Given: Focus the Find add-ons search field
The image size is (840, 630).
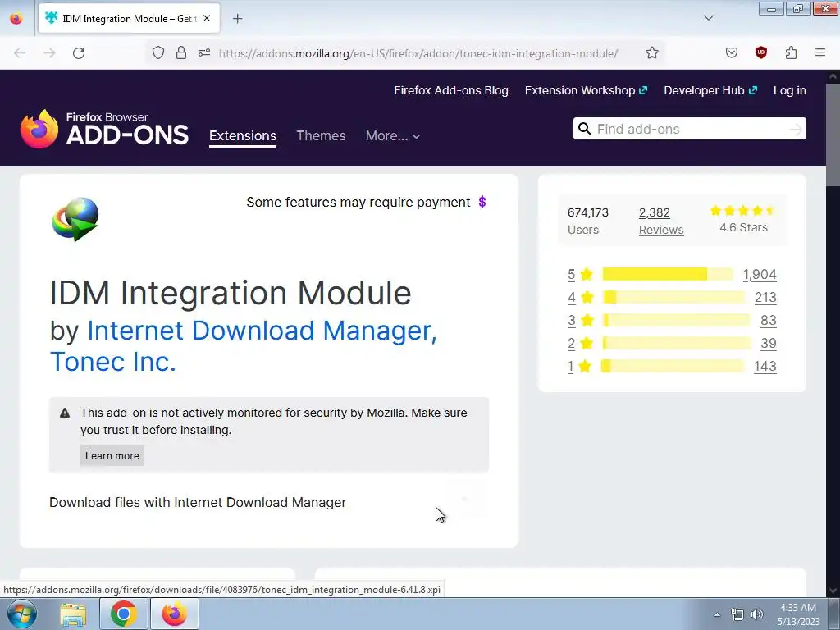Looking at the screenshot, I should (689, 129).
